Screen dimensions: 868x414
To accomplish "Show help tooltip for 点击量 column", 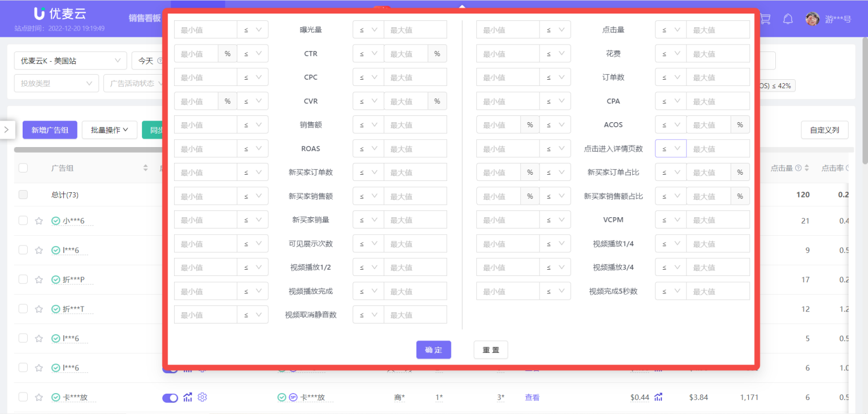I will point(798,168).
